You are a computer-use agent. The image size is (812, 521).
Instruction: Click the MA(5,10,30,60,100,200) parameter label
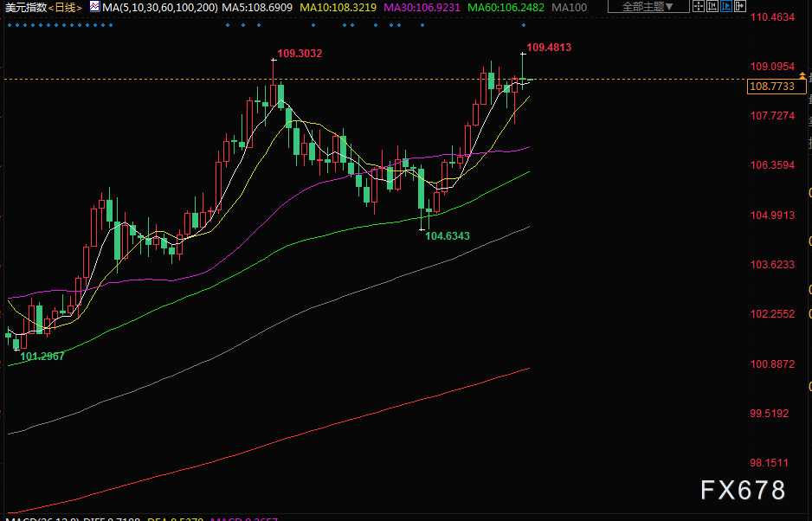pos(159,8)
